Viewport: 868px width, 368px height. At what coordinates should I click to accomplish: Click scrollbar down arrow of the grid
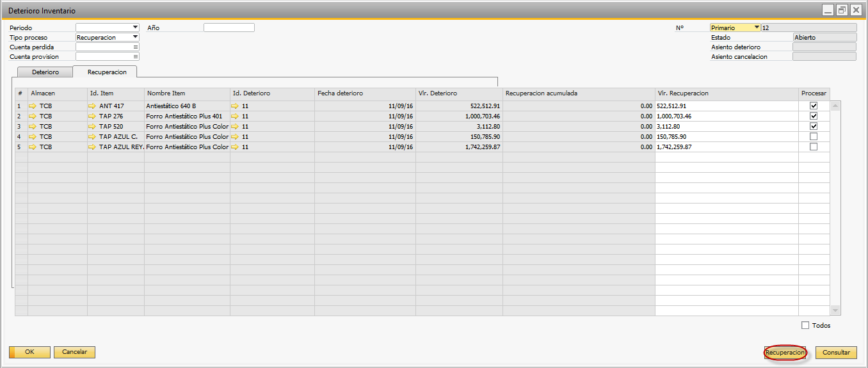coord(835,310)
